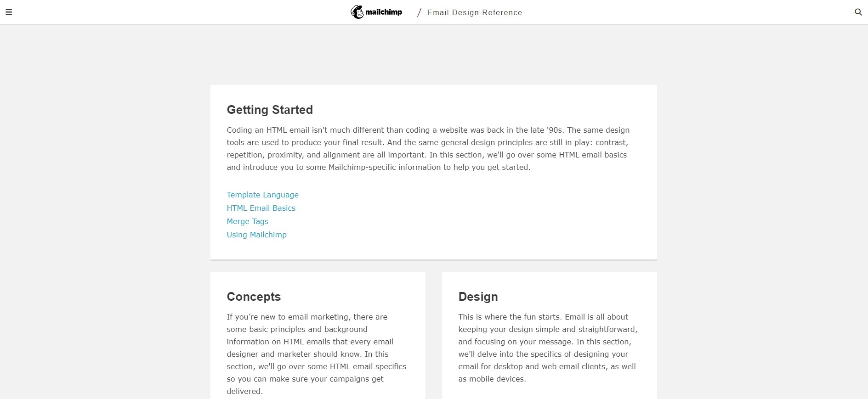This screenshot has width=868, height=399.
Task: Visit the Using Mailchimp link
Action: [x=256, y=235]
